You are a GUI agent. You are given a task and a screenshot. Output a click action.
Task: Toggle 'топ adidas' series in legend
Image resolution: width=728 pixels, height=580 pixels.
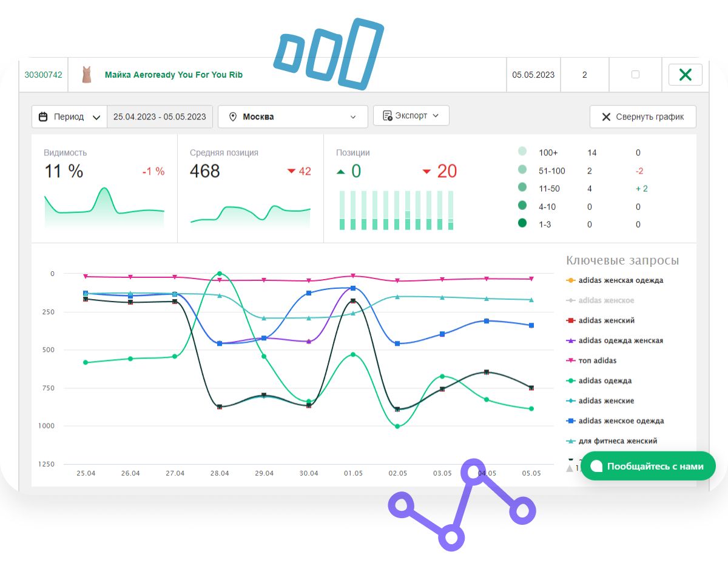tap(597, 360)
